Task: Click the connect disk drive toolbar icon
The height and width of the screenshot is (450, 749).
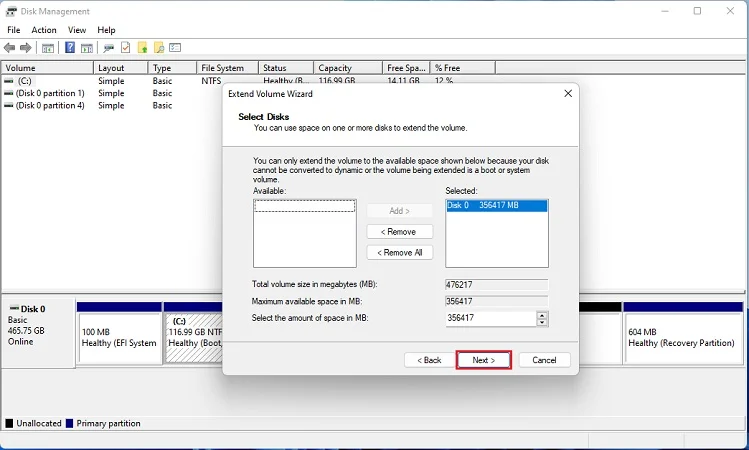Action: [x=109, y=48]
